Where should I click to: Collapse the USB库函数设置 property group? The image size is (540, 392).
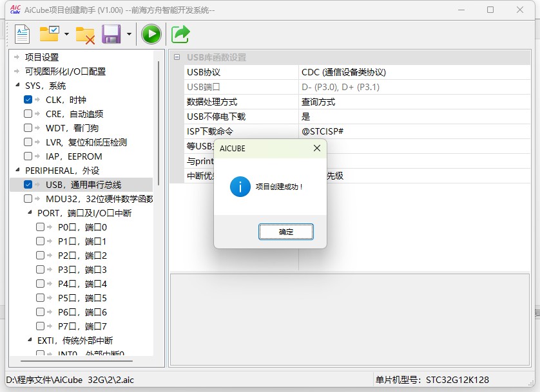(177, 57)
